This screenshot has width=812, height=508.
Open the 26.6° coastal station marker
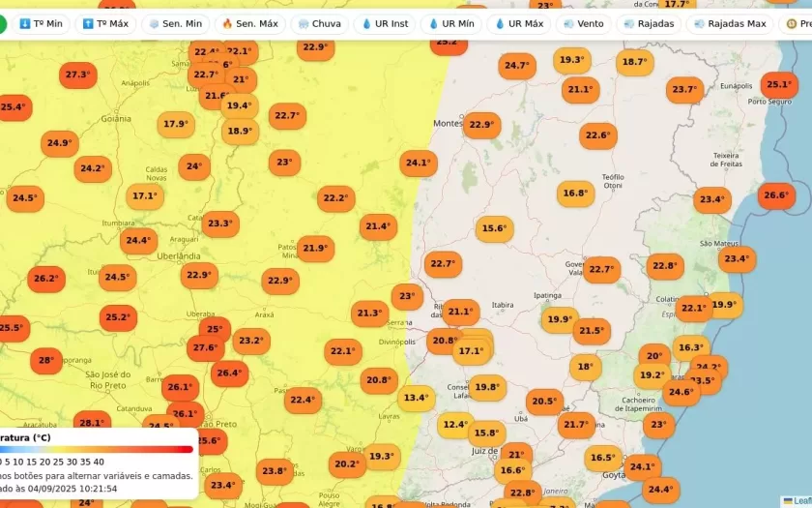pyautogui.click(x=776, y=195)
